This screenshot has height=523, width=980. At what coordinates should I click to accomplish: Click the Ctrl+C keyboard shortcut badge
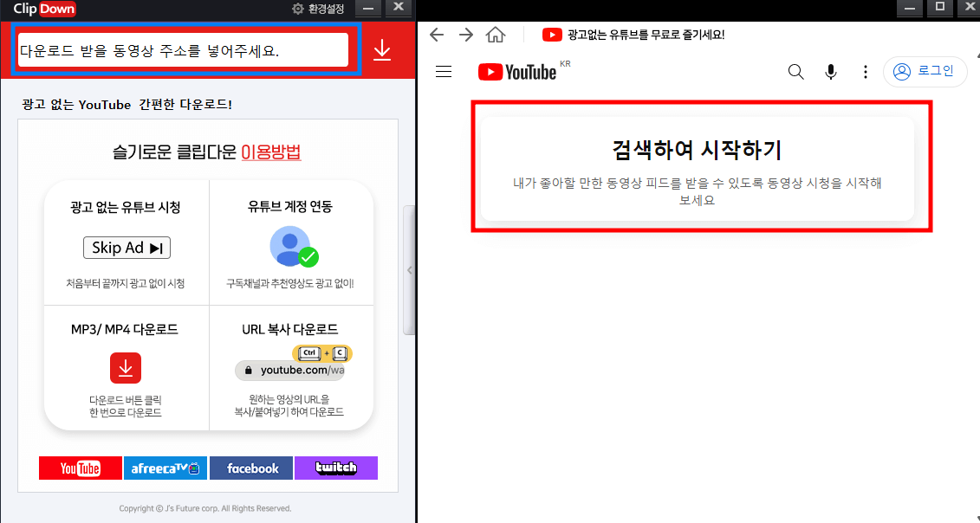point(322,353)
